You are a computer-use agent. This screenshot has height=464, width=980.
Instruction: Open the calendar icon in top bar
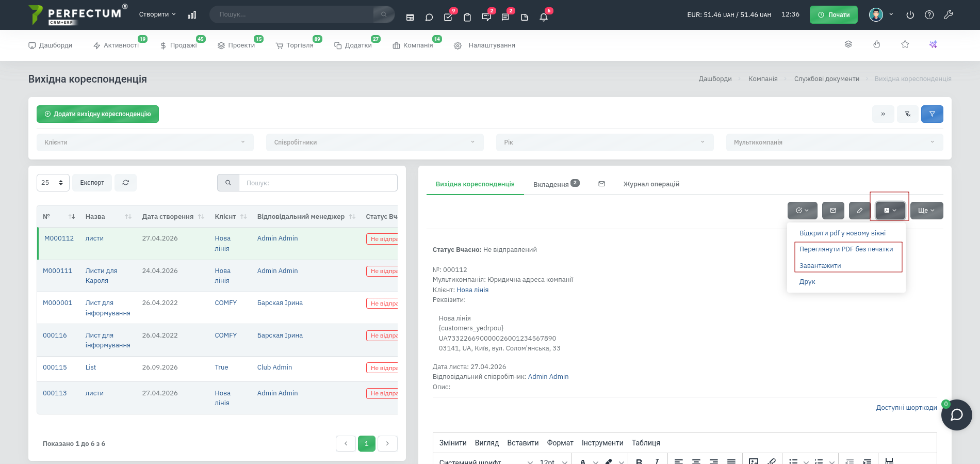click(410, 17)
